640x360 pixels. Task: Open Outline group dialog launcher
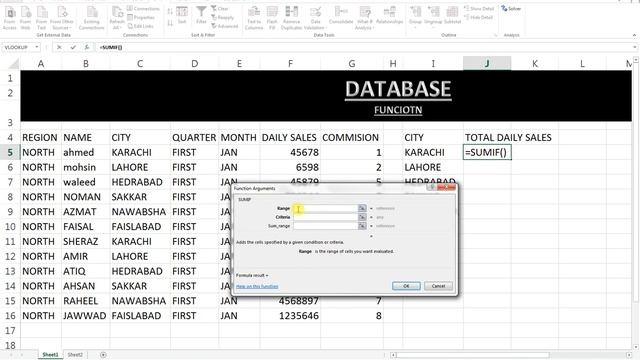496,35
